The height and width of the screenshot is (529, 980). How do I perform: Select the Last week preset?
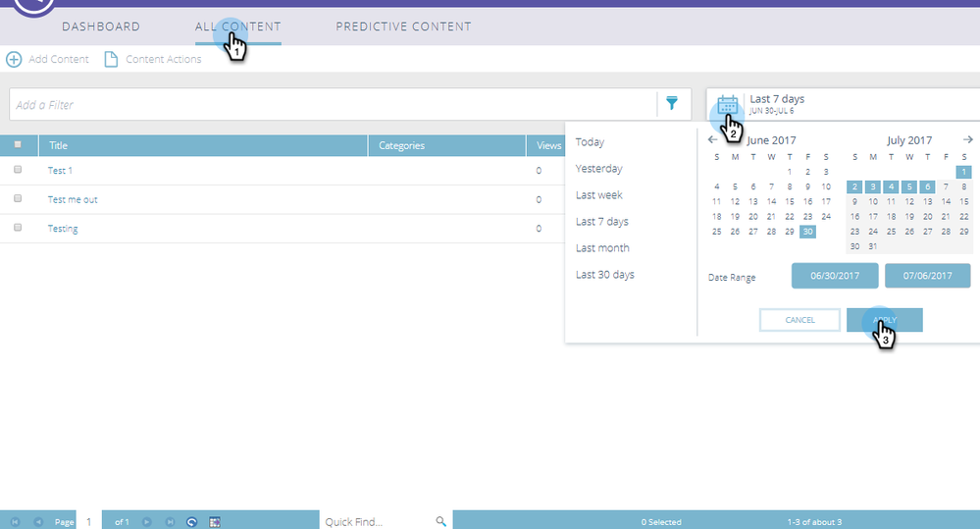[x=598, y=195]
